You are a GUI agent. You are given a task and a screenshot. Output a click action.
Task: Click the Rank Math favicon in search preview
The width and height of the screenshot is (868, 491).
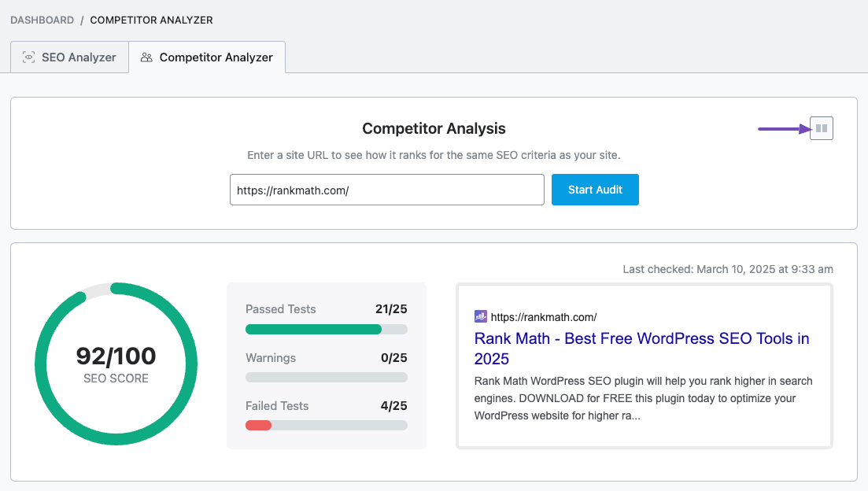click(x=481, y=316)
